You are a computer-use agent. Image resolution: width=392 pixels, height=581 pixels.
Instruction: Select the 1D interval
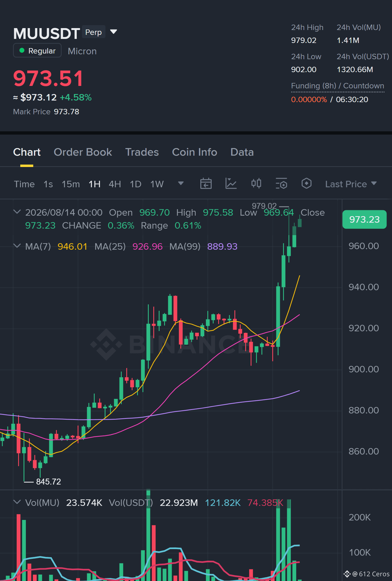pos(136,184)
